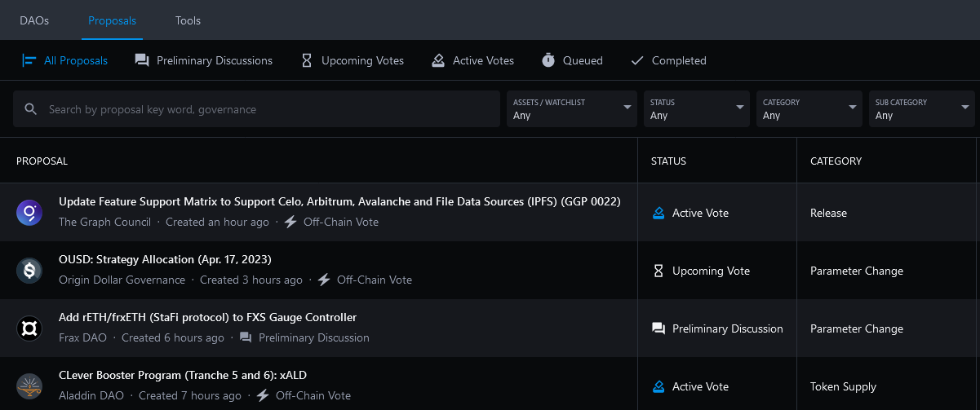Open the OUSD Strategy Allocation proposal
The image size is (980, 410).
[165, 259]
